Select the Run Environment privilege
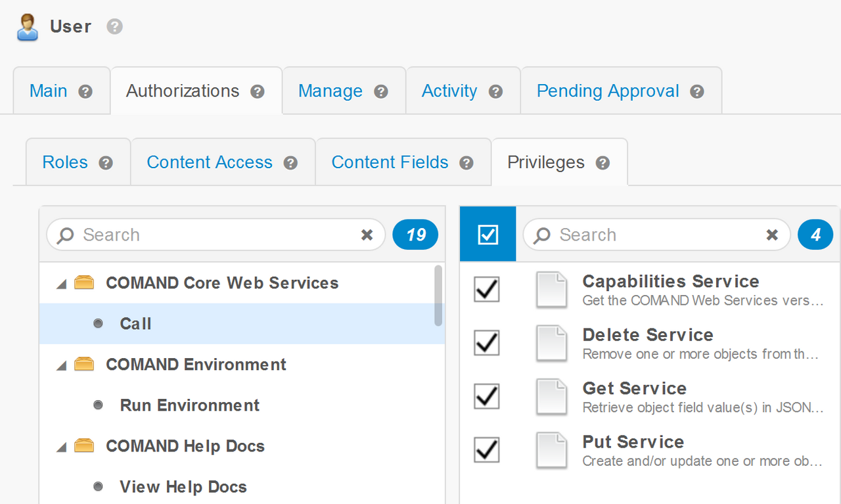 [189, 405]
